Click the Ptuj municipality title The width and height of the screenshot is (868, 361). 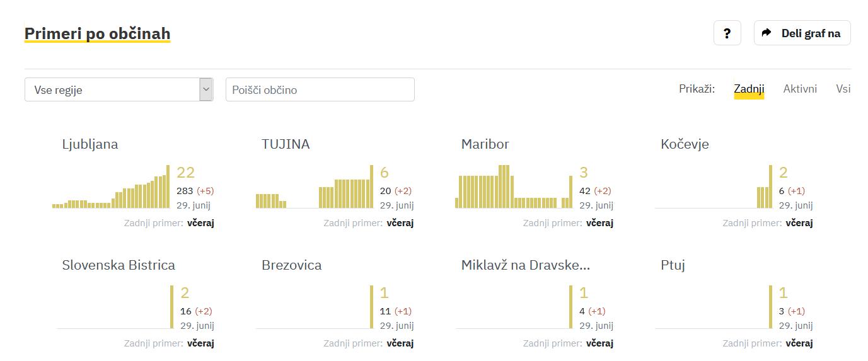pyautogui.click(x=673, y=265)
